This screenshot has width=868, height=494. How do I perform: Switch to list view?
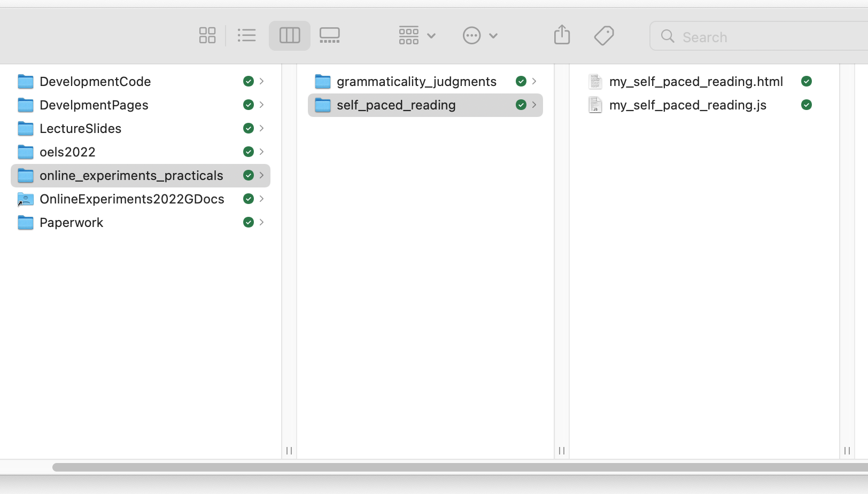[x=247, y=36]
